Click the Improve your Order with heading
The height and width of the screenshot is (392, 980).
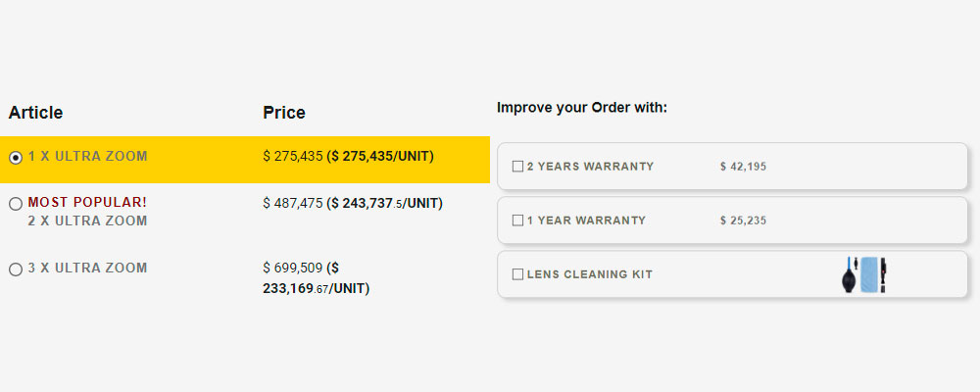[x=582, y=108]
